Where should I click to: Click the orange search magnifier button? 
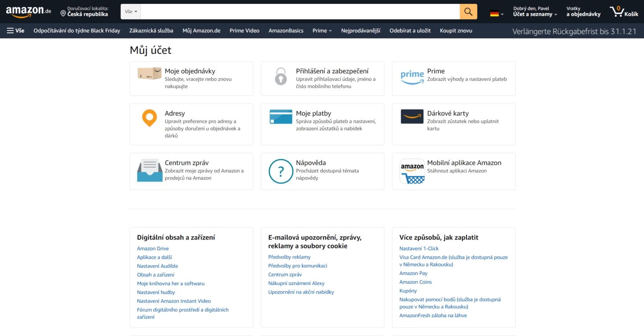[x=468, y=11]
